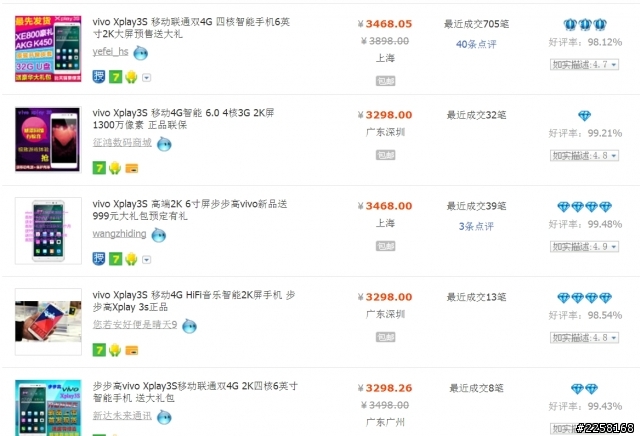Click the yellow flower guarantee icon in third listing
This screenshot has height=436, width=640.
[x=131, y=259]
